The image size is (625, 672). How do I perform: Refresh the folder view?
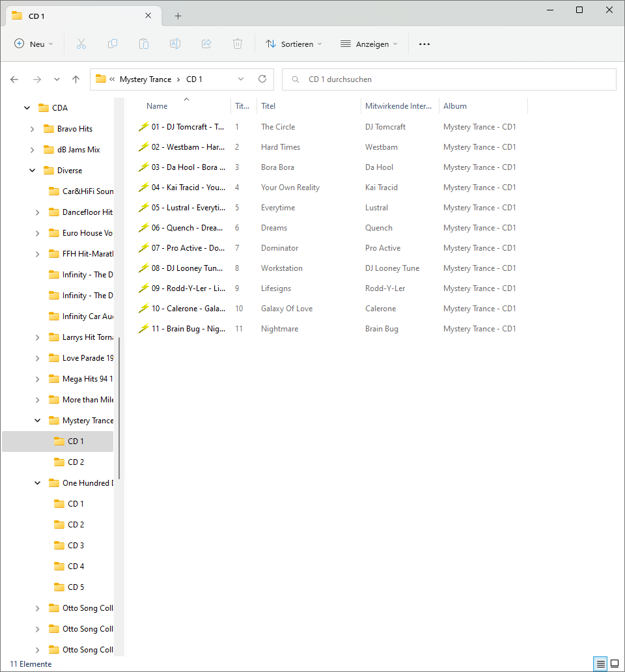tap(262, 79)
